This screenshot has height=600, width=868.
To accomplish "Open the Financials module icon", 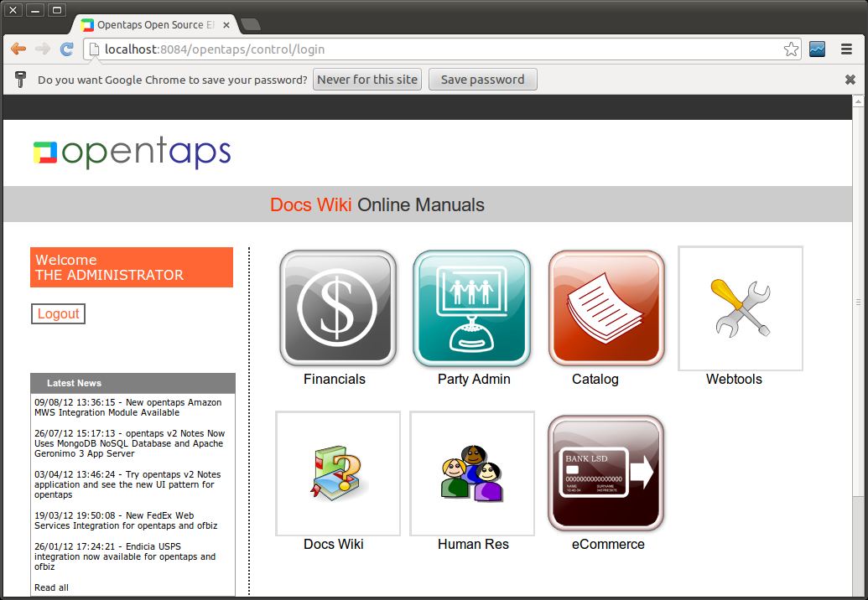I will pyautogui.click(x=337, y=308).
